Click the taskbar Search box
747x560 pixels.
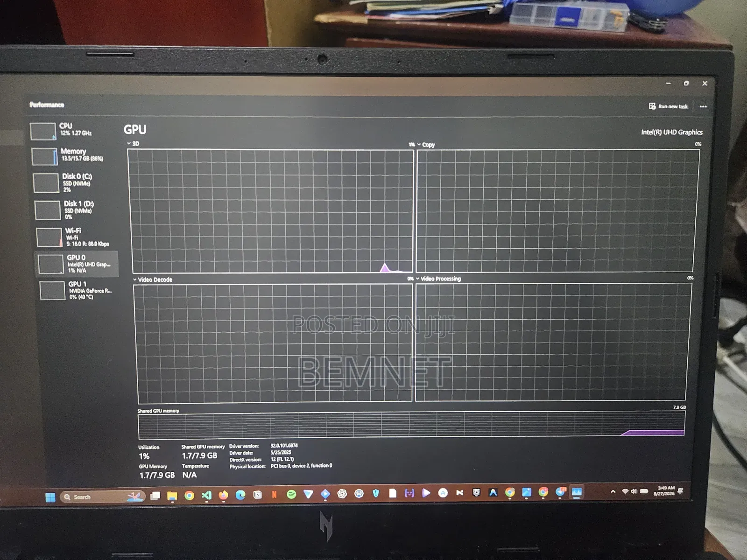pos(102,497)
